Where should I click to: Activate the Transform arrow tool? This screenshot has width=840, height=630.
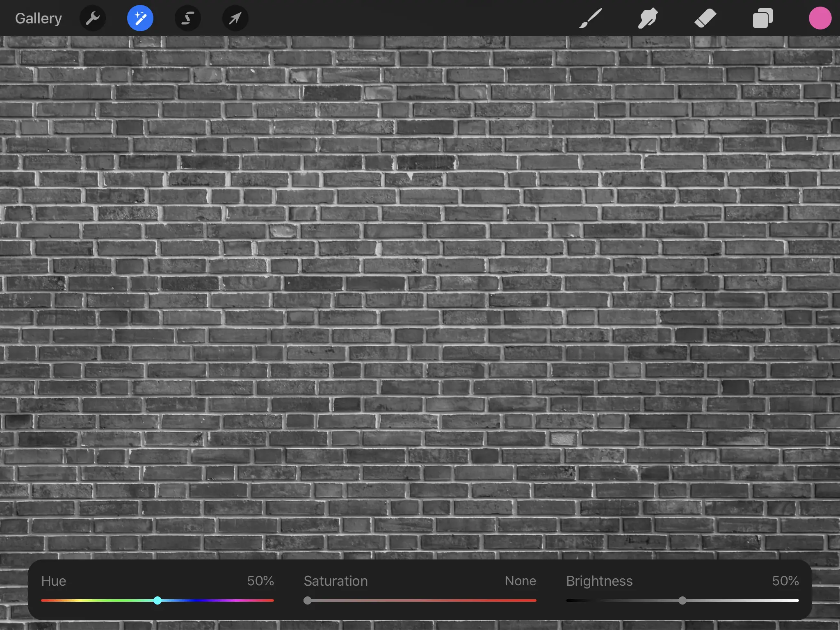click(235, 18)
